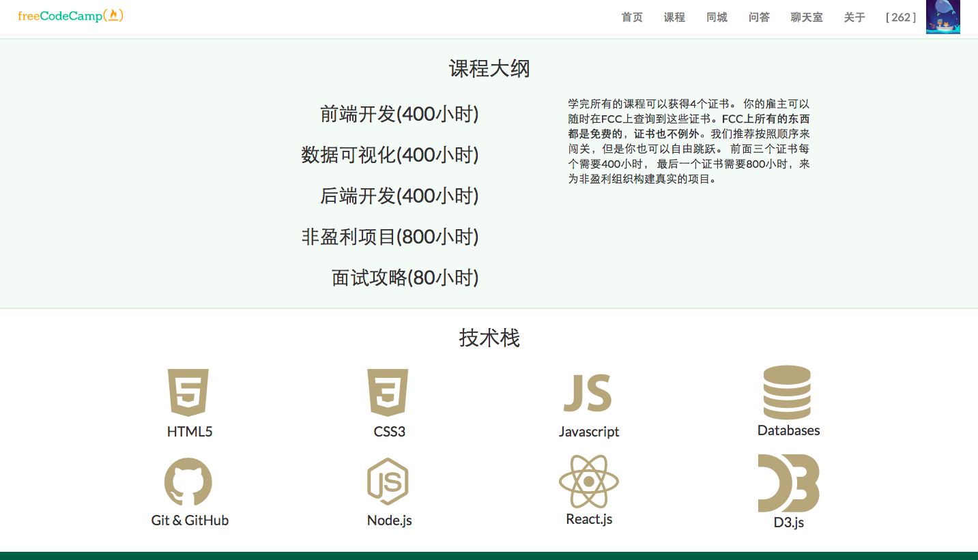
Task: Click the Databases text label
Action: click(x=788, y=430)
